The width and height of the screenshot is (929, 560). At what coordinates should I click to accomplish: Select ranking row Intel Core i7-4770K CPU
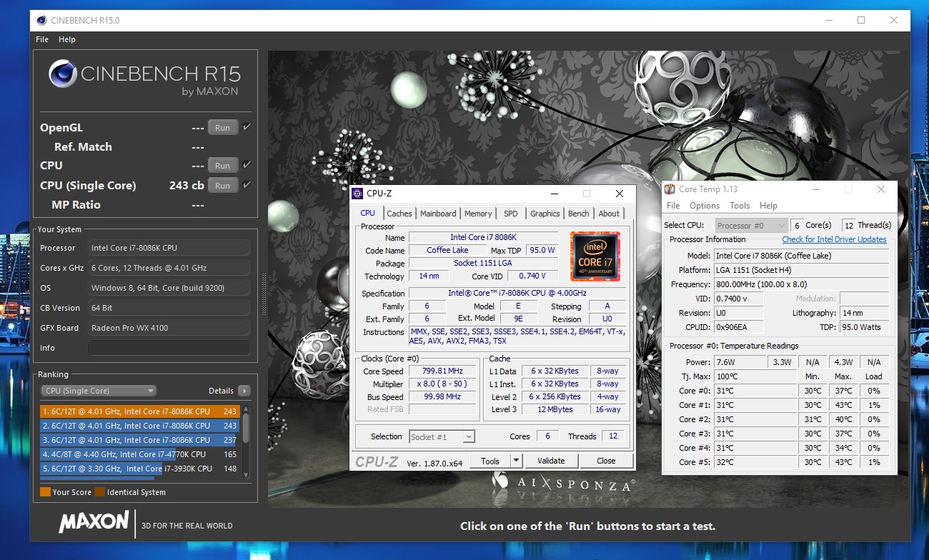pos(139,454)
